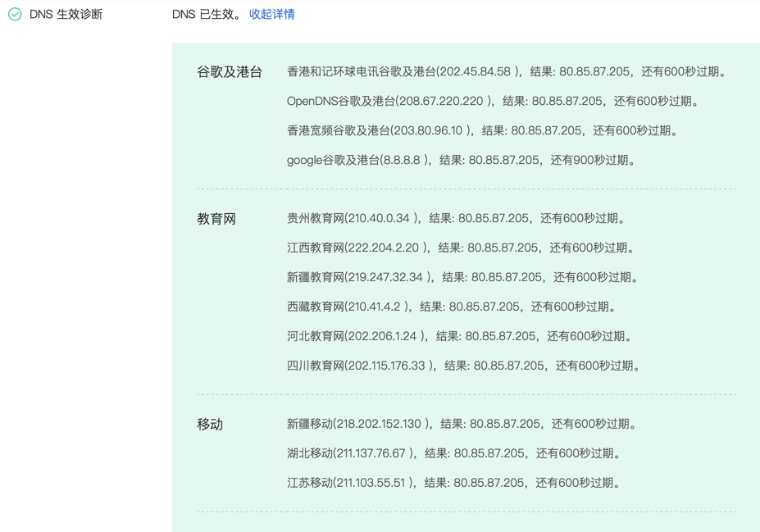This screenshot has height=532, width=760.
Task: Select the 新疆教育网 219.247.32.34 row
Action: click(x=463, y=278)
